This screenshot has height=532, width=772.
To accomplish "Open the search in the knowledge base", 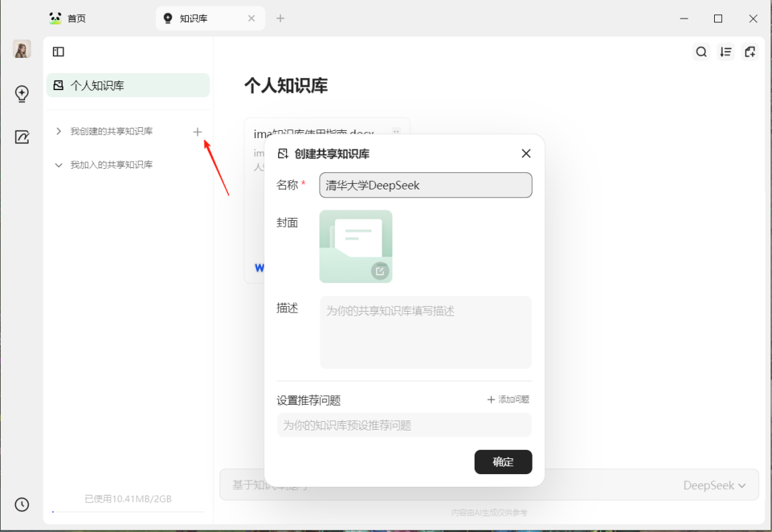I will coord(701,51).
